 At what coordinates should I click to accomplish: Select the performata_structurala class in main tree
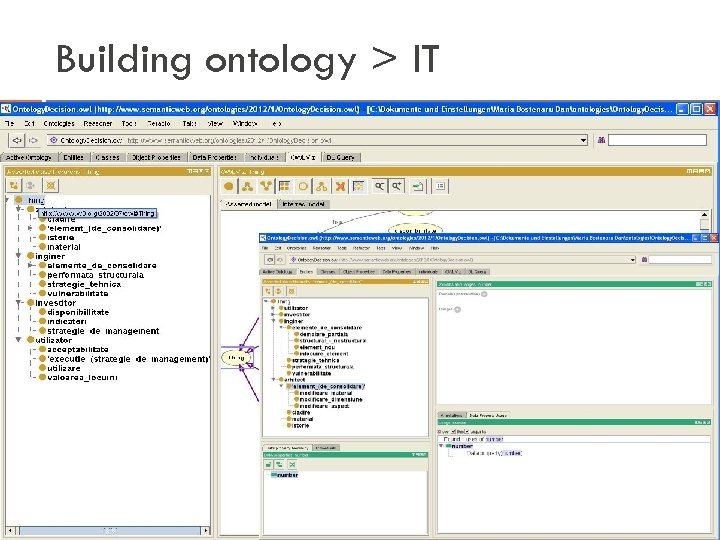96,275
